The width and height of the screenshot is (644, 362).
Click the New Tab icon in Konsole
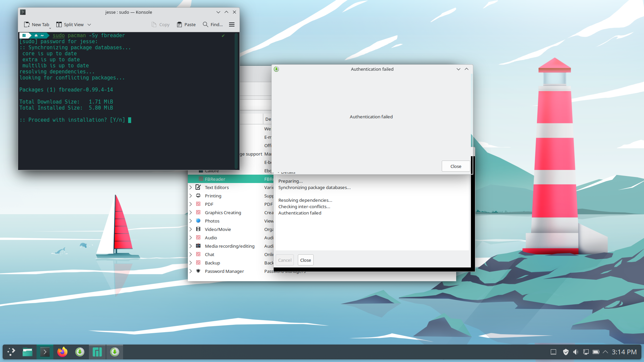coord(27,24)
